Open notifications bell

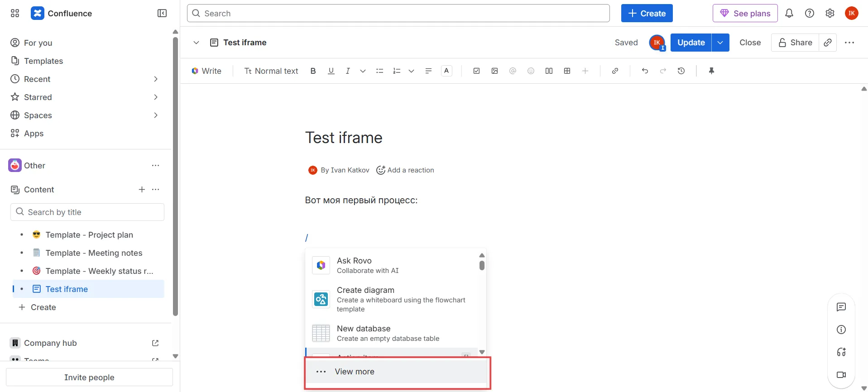click(x=789, y=14)
